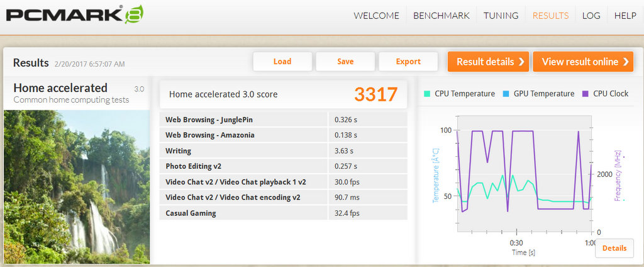The height and width of the screenshot is (267, 644).
Task: Toggle GPU Temperature legend swatch
Action: click(506, 94)
